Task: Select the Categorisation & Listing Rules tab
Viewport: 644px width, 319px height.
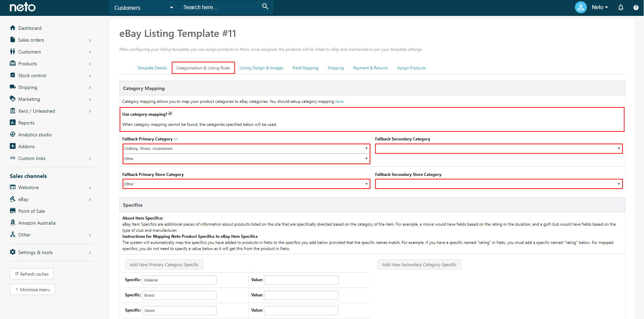Action: [x=203, y=68]
